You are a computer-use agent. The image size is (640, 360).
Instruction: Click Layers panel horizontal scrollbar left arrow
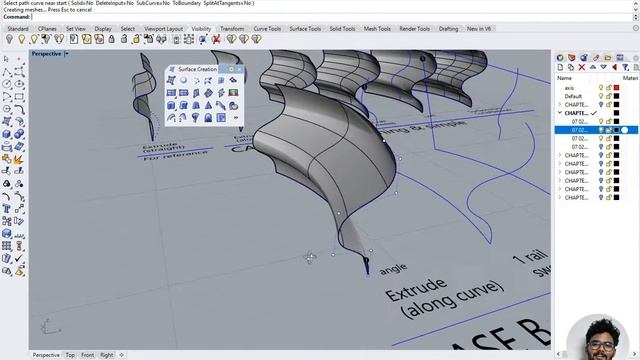(x=558, y=354)
